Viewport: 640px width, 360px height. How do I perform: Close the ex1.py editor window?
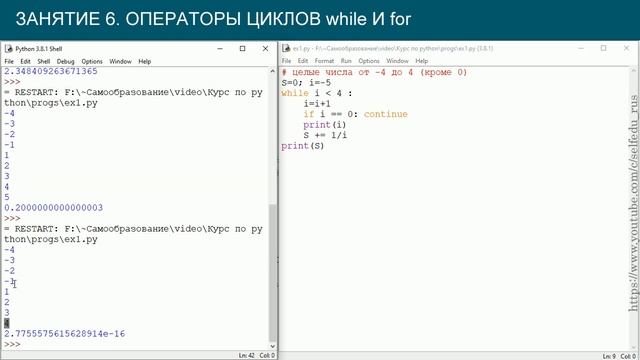click(x=626, y=48)
